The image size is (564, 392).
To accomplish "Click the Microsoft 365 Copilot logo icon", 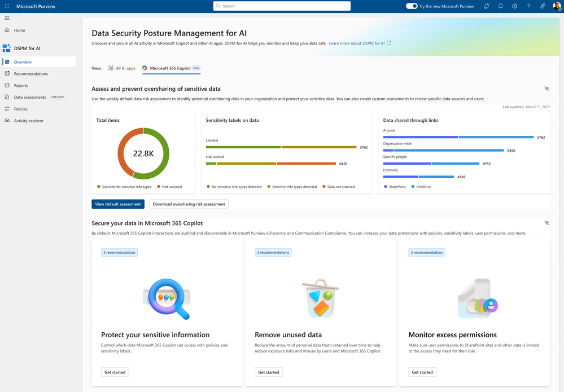I will click(x=145, y=68).
